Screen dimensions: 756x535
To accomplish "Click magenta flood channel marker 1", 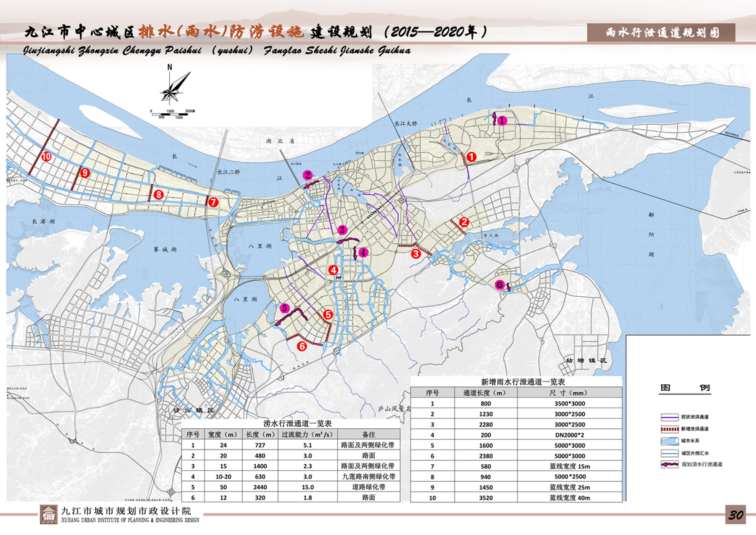I will [x=503, y=121].
